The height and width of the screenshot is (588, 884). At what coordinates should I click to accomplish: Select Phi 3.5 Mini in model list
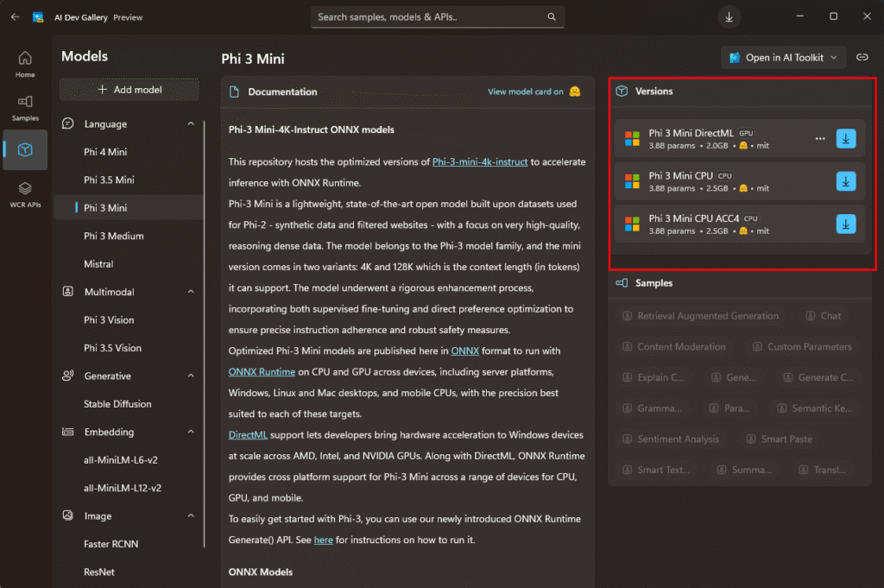[109, 180]
